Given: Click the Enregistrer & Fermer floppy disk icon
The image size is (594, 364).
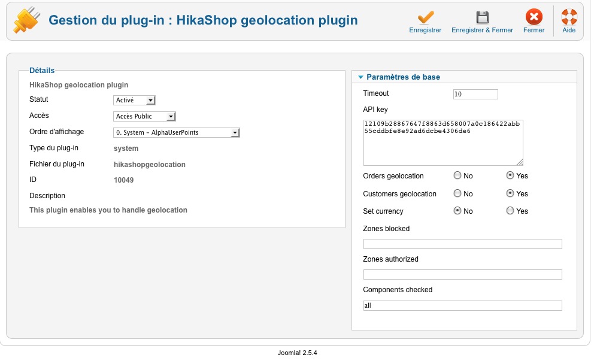Looking at the screenshot, I should click(x=482, y=17).
